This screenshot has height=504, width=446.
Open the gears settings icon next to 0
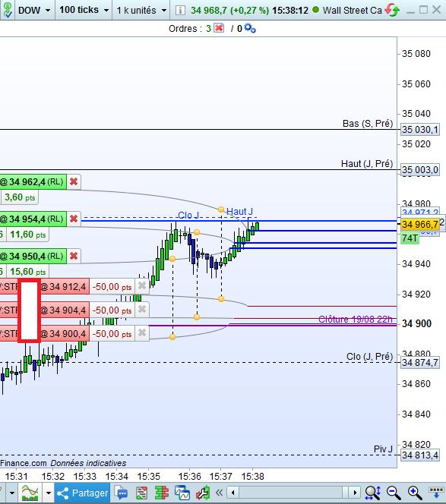click(250, 28)
